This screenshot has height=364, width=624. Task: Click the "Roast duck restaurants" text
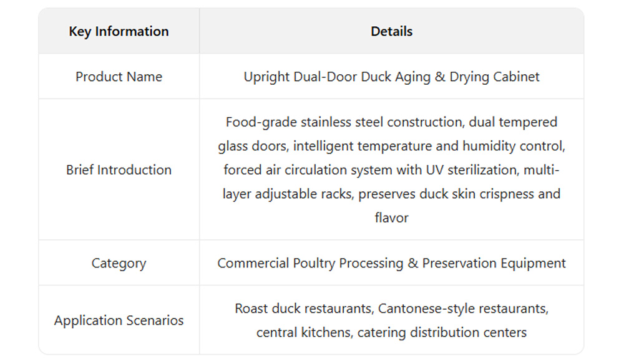[x=303, y=309]
